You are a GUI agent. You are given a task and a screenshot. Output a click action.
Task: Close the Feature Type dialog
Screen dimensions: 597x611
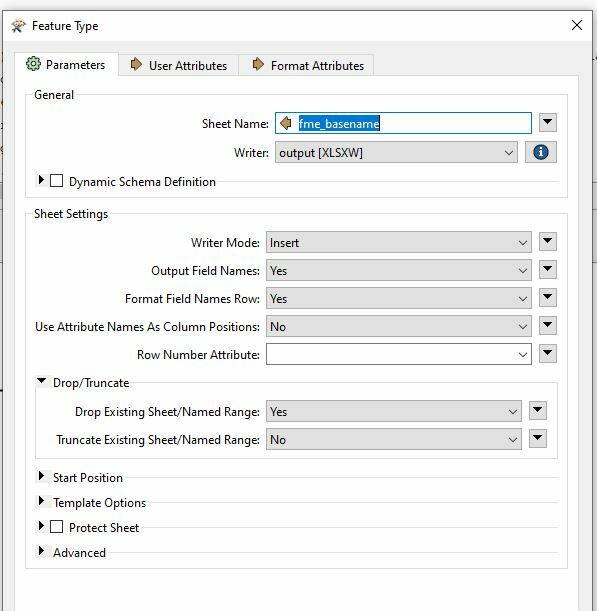click(x=577, y=25)
